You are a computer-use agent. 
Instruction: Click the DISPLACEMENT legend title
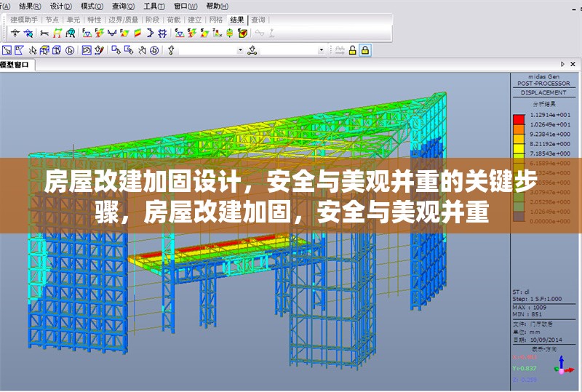tap(543, 93)
